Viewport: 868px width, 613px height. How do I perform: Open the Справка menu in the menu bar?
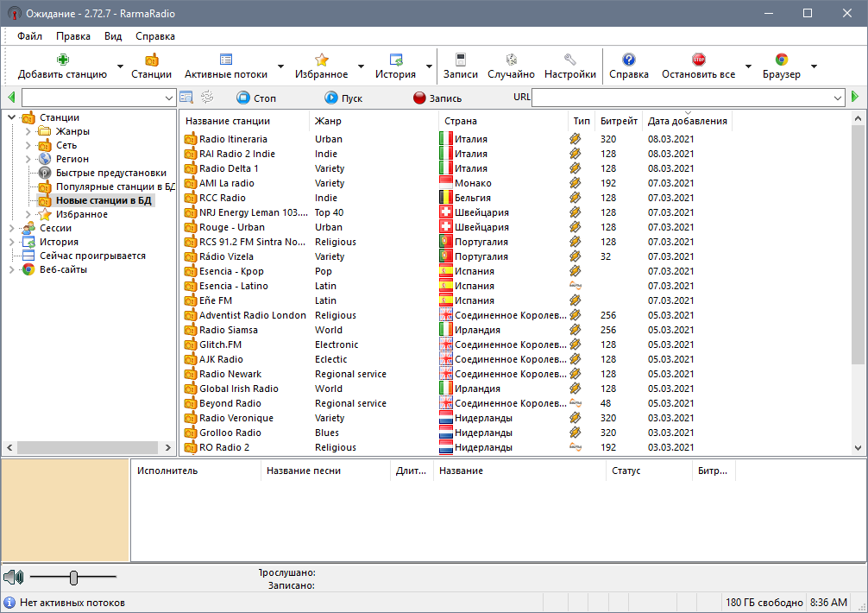[155, 36]
